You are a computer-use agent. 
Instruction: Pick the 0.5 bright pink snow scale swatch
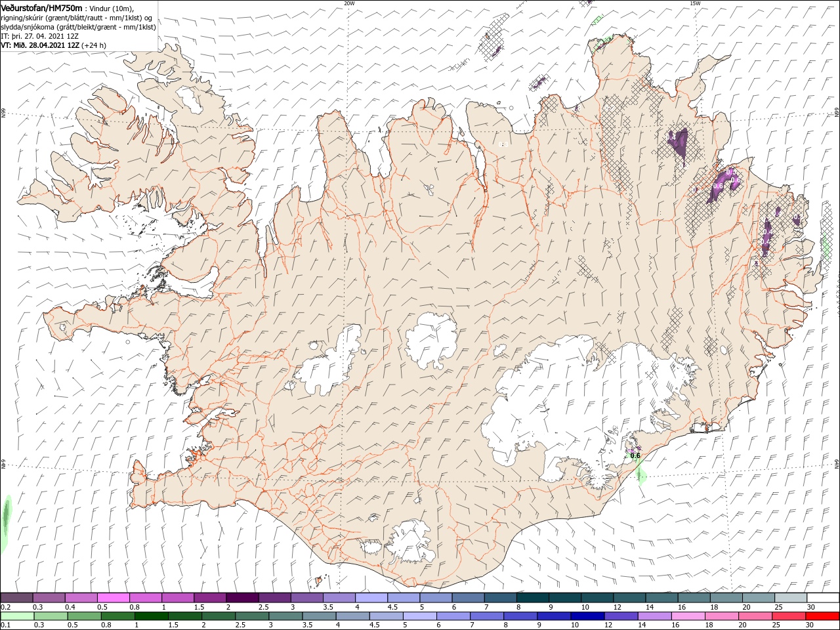coord(113,598)
